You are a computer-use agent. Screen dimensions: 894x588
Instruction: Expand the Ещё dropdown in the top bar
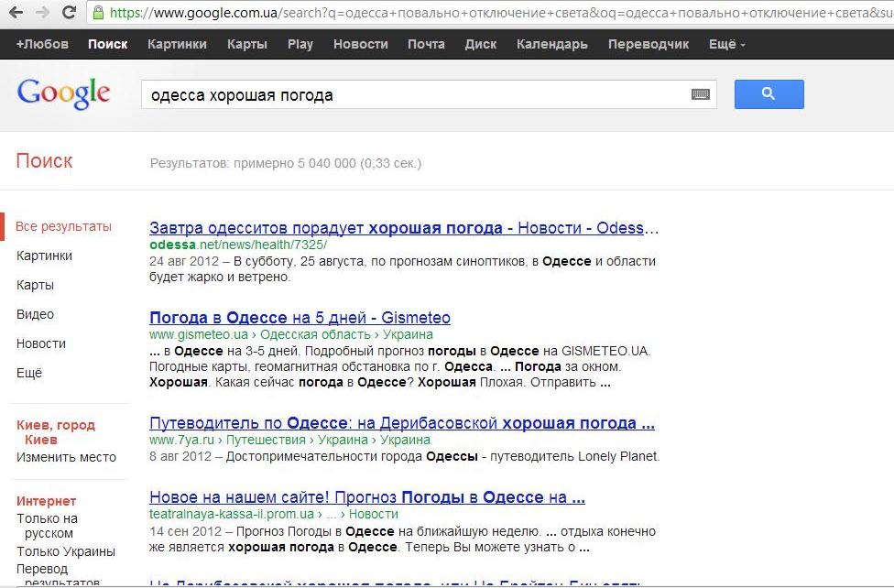(726, 44)
